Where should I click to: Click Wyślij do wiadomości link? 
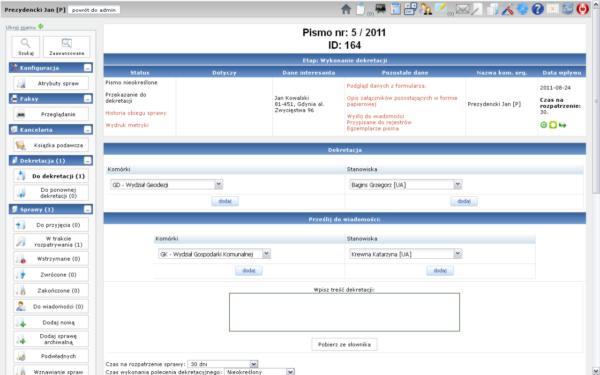pos(375,116)
